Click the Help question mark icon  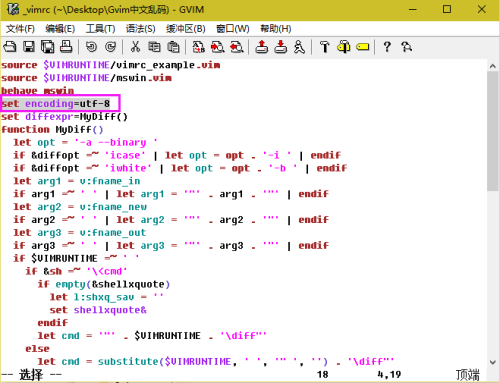click(x=387, y=47)
